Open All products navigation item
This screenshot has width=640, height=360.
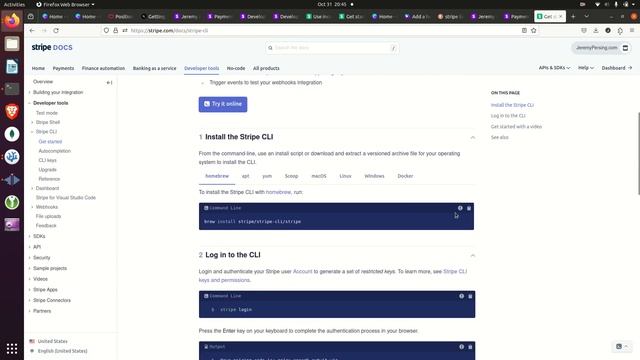pyautogui.click(x=266, y=68)
